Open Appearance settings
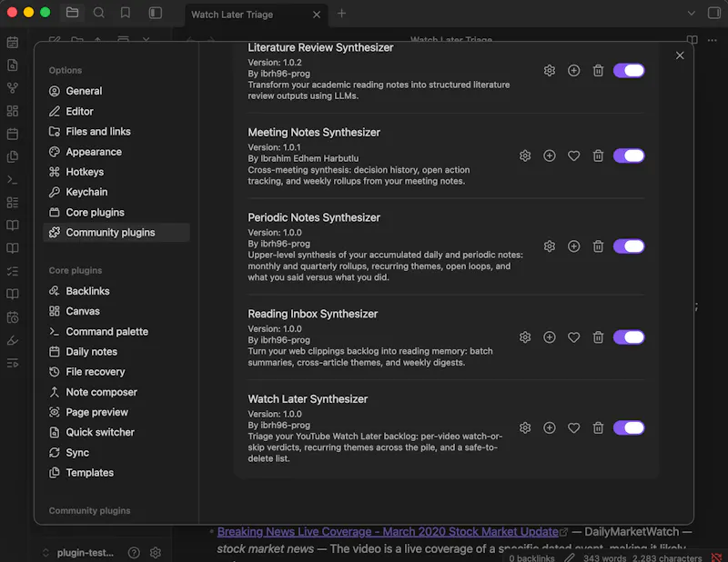 click(116, 152)
